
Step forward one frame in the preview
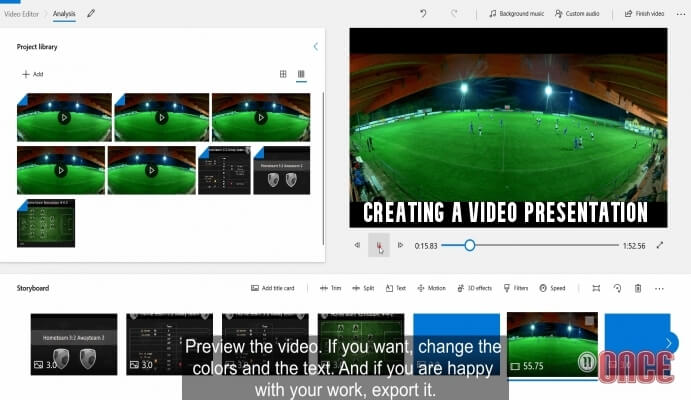tap(400, 245)
